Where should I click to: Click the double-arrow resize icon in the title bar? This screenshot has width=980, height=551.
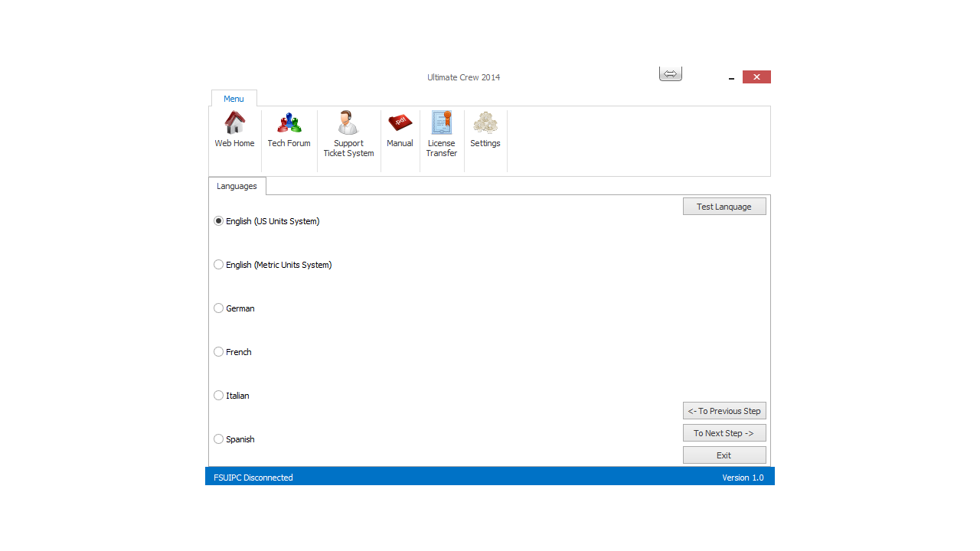(670, 73)
